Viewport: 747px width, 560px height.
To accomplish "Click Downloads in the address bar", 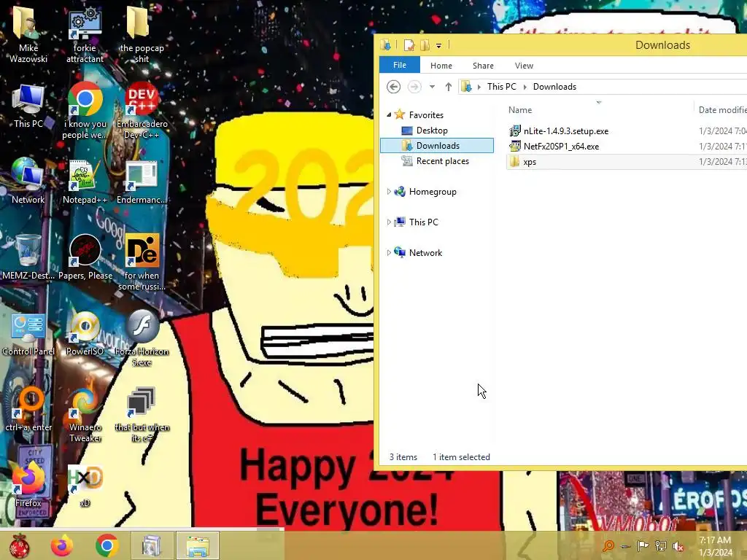I will point(554,87).
